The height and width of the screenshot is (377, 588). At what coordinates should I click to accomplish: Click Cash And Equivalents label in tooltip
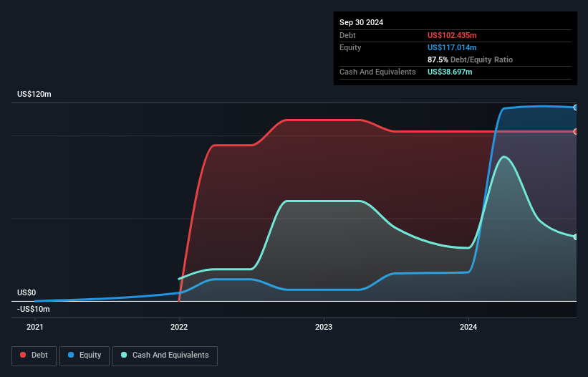377,72
